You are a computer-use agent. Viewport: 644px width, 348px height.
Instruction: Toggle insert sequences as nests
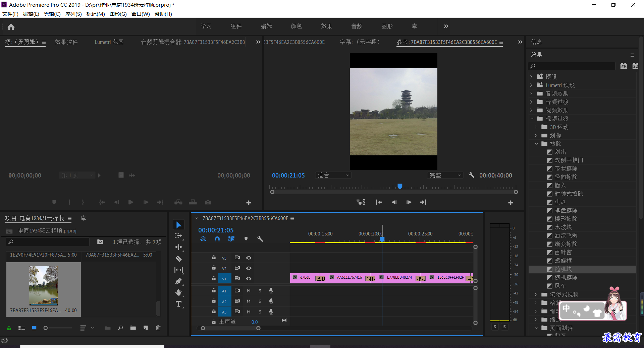pos(203,239)
